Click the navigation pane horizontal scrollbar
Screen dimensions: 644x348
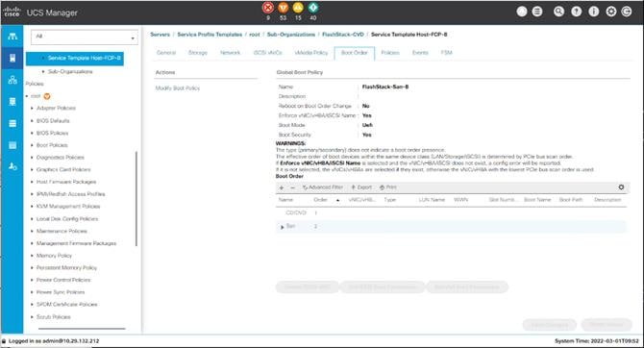coord(82,329)
